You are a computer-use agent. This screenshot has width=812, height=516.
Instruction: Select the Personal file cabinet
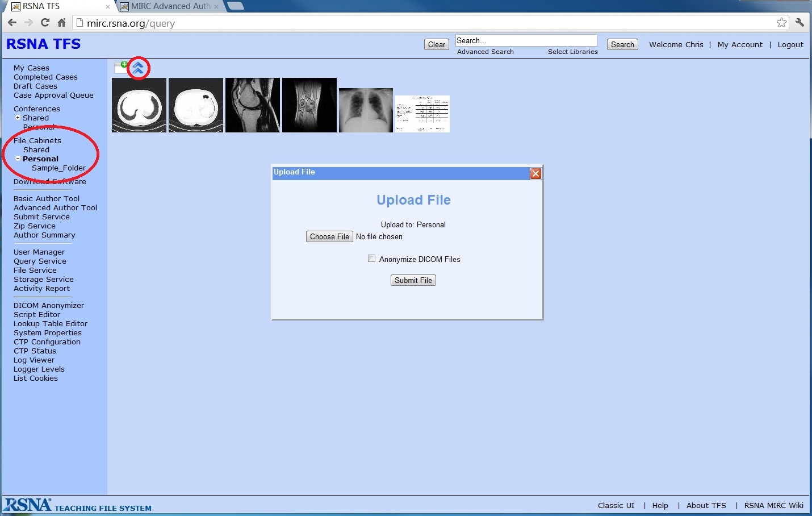click(40, 159)
